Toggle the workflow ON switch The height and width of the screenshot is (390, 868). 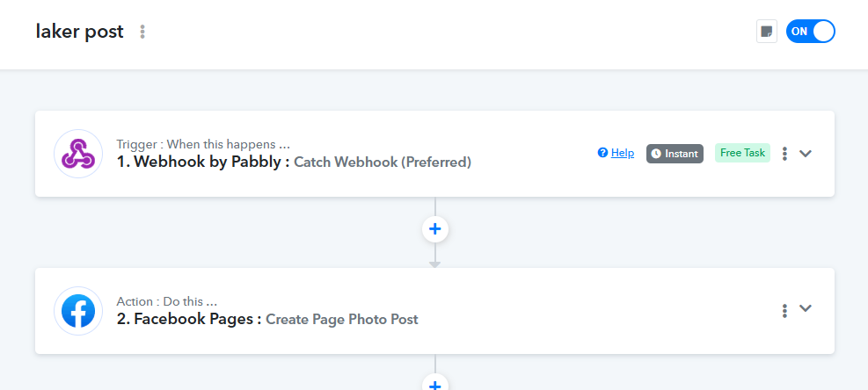click(x=810, y=32)
